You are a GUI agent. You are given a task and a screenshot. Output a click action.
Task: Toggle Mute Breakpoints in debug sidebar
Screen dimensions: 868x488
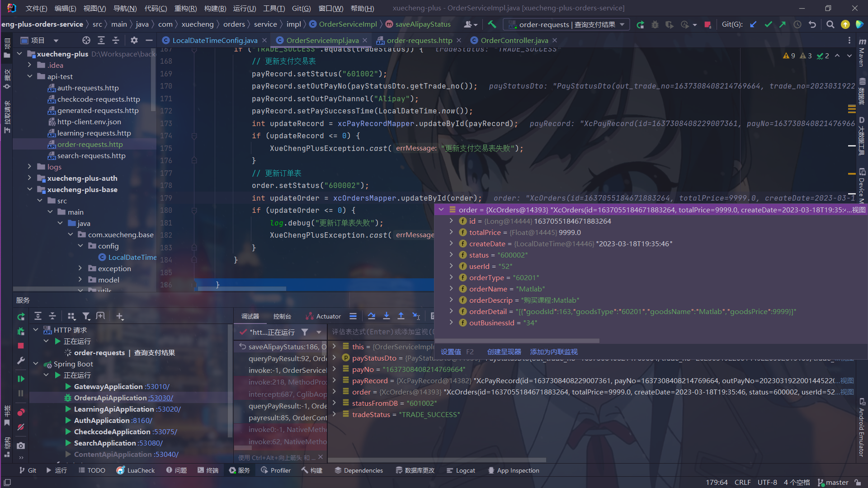[x=21, y=427]
